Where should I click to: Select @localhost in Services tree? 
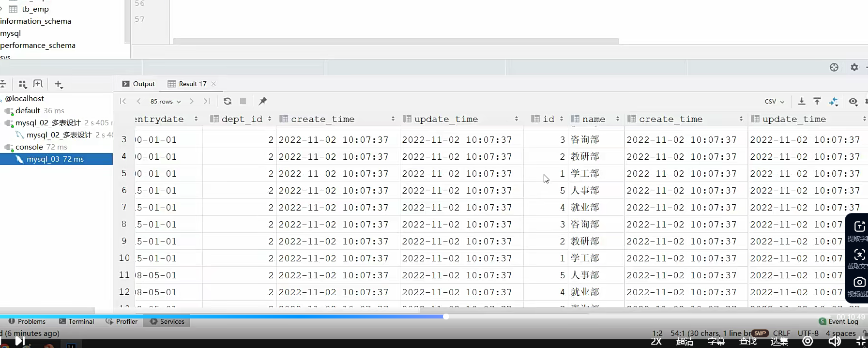point(24,98)
